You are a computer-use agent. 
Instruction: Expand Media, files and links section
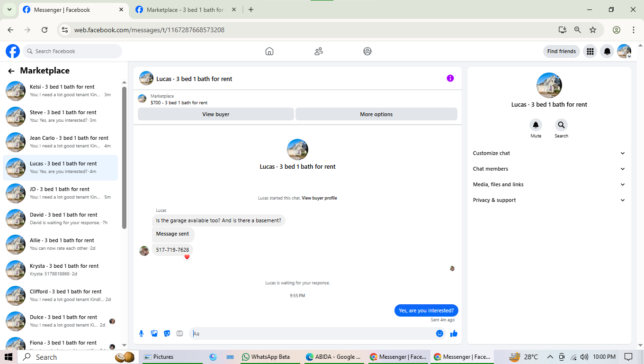[549, 184]
